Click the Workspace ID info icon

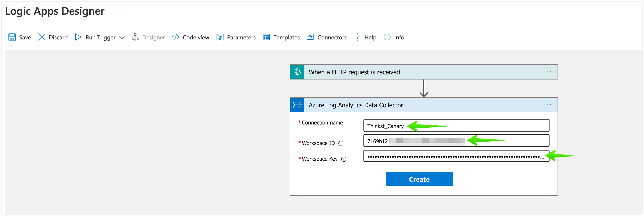[x=341, y=143]
